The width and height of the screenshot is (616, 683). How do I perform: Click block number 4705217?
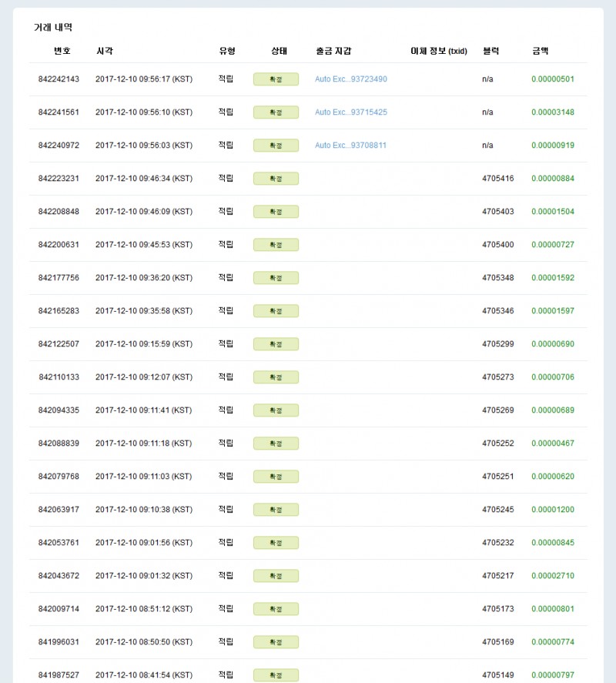[x=497, y=576]
